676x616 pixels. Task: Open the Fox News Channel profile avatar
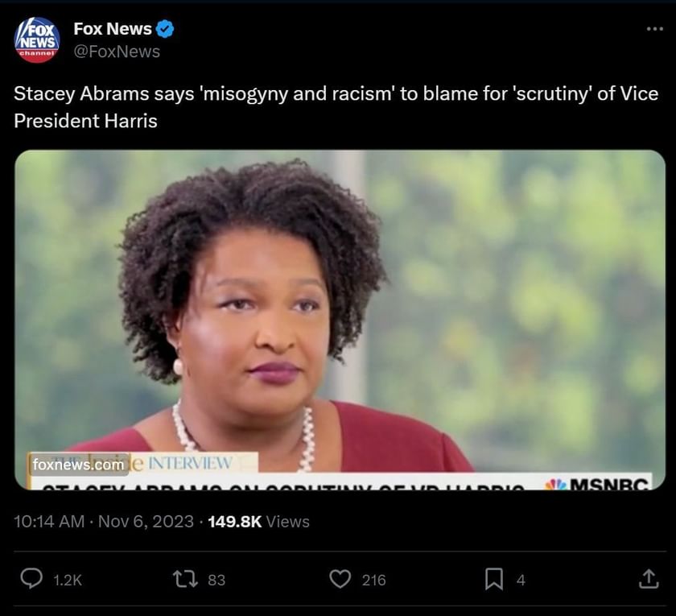coord(36,37)
